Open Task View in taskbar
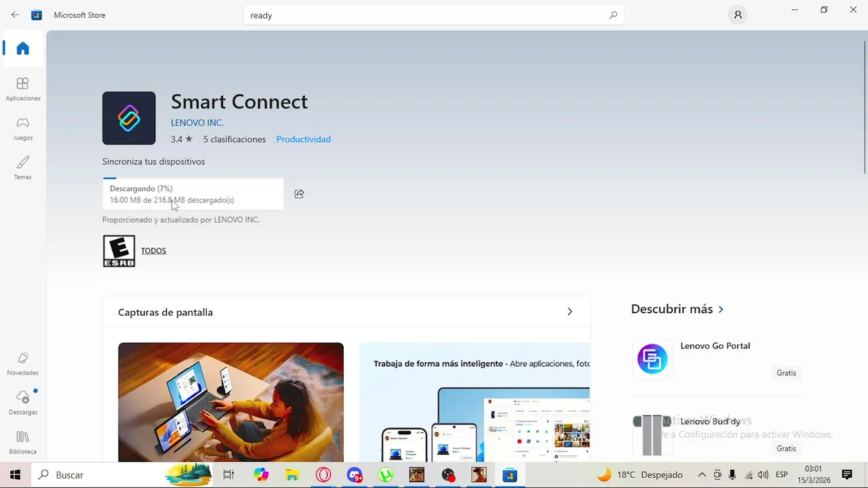The height and width of the screenshot is (488, 868). 229,474
